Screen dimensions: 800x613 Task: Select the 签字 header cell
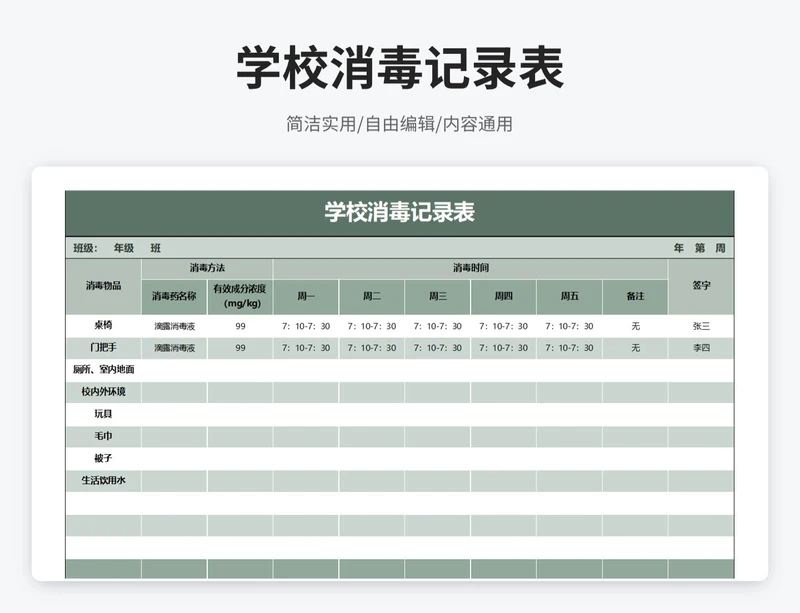pos(701,286)
